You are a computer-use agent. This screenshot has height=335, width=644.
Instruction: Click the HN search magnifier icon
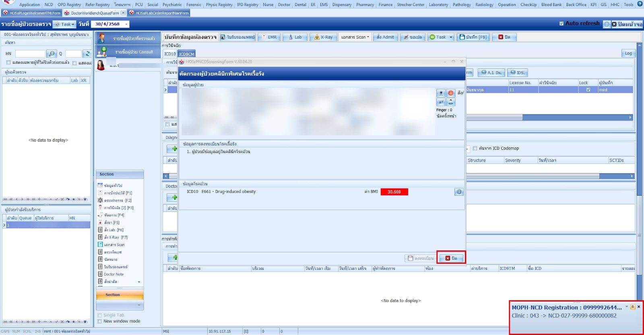coord(52,54)
